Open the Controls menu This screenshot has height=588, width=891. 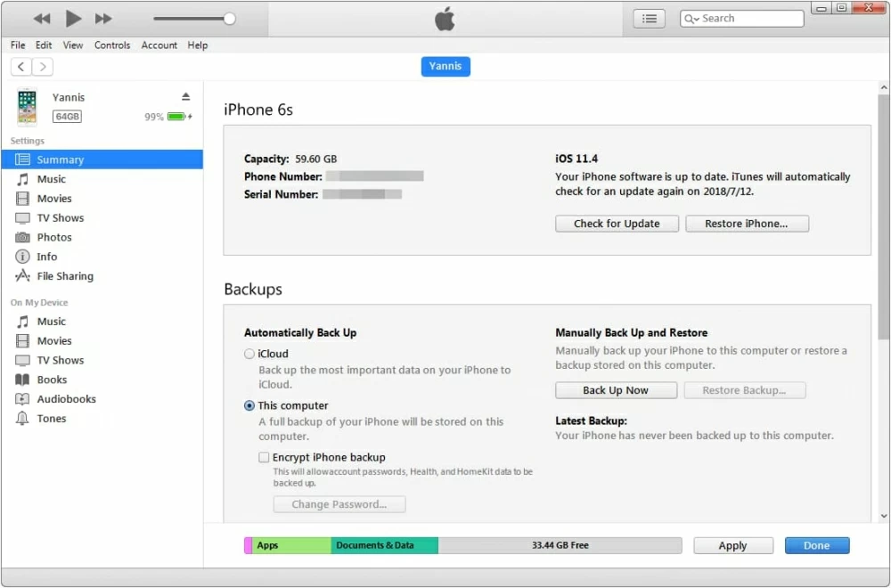tap(112, 45)
